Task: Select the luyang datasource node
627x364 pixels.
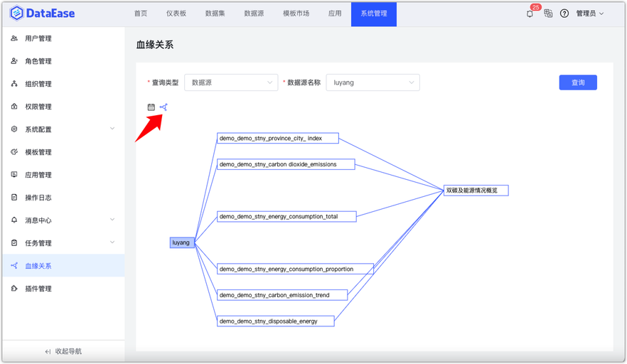Action: [x=182, y=242]
